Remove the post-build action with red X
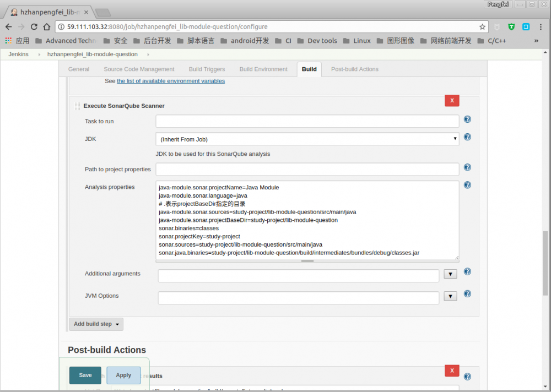This screenshot has width=551, height=392. point(452,371)
